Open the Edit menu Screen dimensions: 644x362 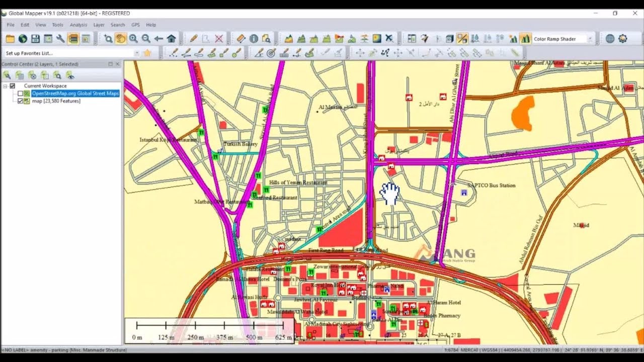(x=25, y=25)
